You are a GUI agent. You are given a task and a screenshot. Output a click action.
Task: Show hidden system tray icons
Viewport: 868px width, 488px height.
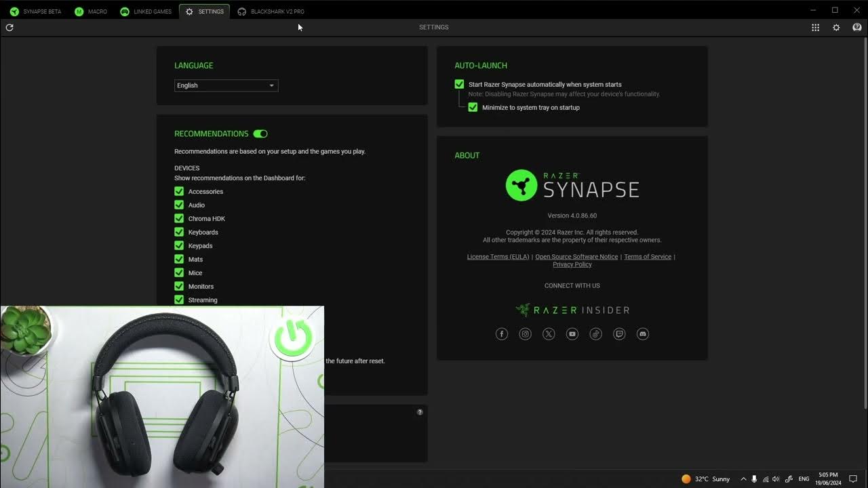pyautogui.click(x=743, y=479)
